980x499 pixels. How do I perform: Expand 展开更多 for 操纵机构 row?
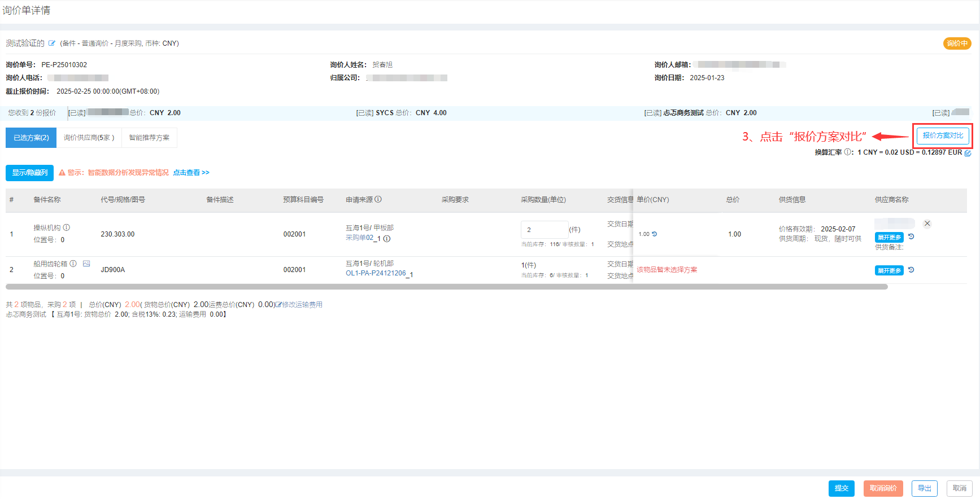point(889,238)
